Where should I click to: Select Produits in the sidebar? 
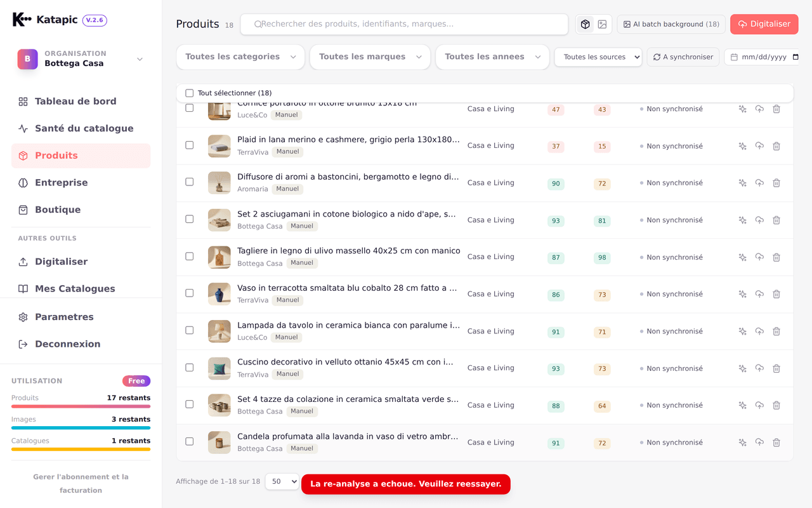point(81,156)
